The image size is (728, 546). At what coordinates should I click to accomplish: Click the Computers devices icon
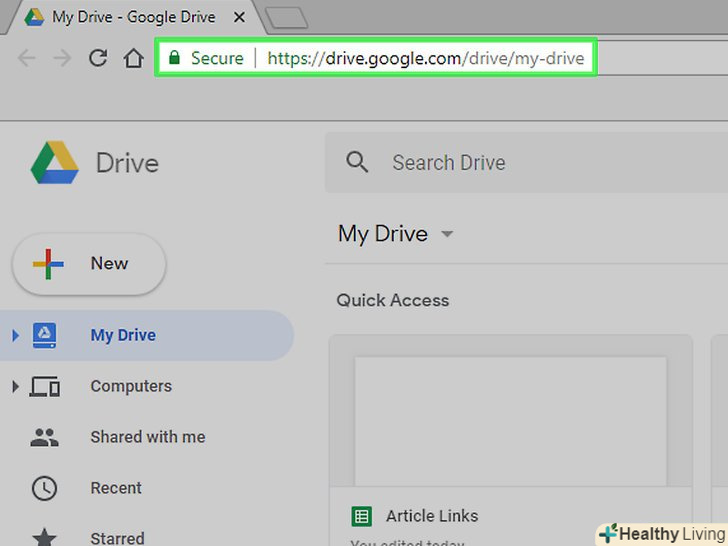coord(45,386)
